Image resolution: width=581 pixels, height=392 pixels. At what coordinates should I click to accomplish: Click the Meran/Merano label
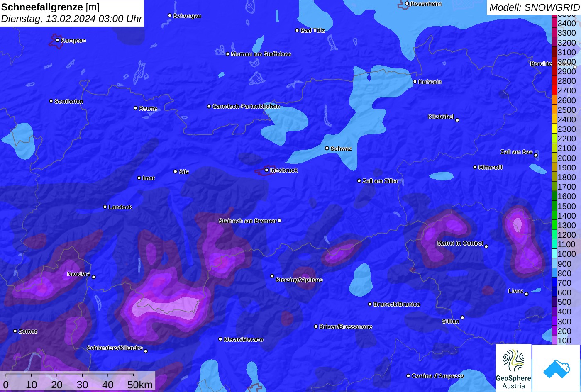point(244,339)
